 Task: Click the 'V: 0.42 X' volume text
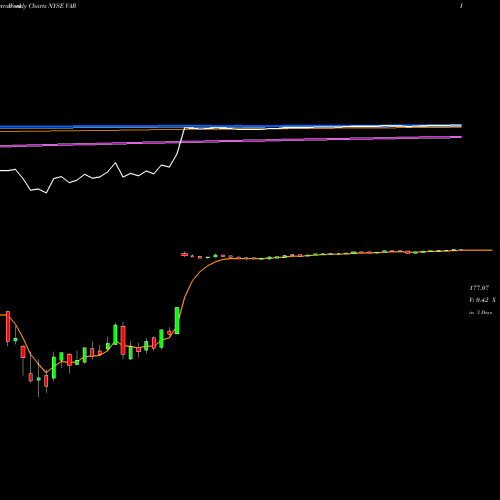point(482,300)
